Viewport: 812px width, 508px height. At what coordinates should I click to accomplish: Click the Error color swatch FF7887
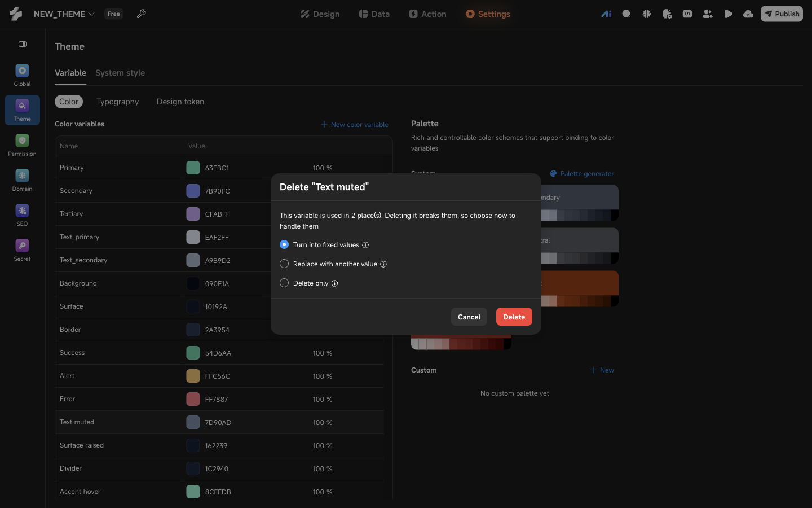(x=193, y=399)
